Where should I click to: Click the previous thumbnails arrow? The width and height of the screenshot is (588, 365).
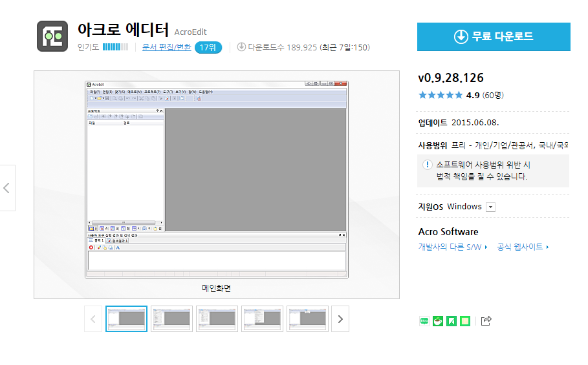click(93, 319)
